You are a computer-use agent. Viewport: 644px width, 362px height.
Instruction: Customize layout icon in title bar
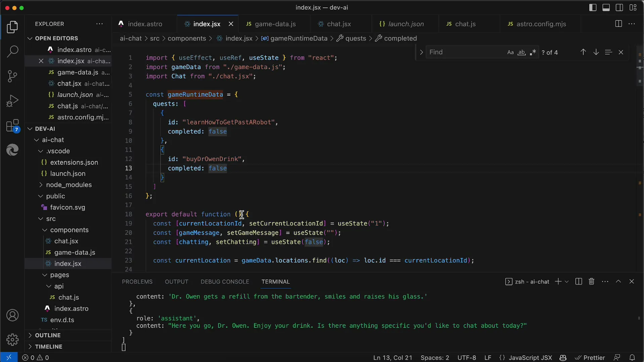click(x=633, y=7)
